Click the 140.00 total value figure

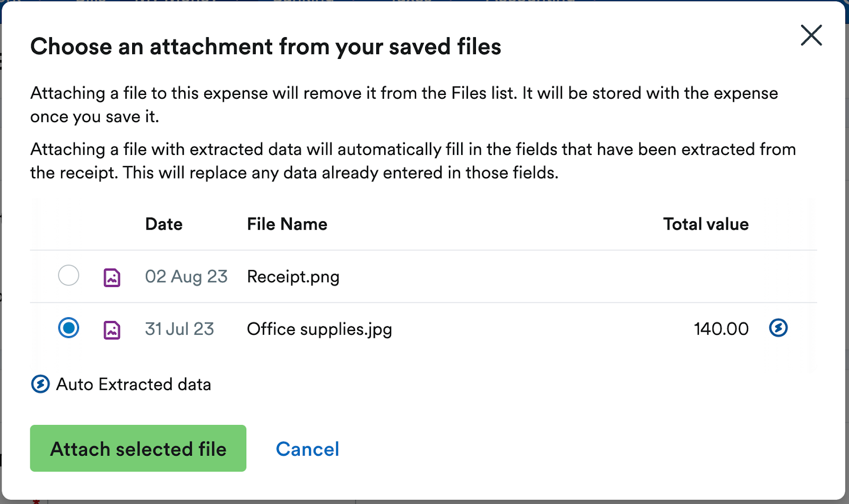click(722, 328)
